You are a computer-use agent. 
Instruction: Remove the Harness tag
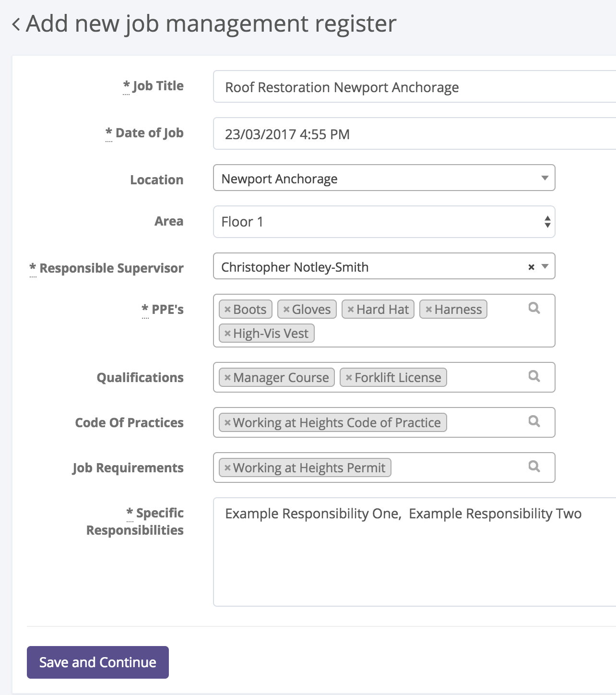(429, 310)
